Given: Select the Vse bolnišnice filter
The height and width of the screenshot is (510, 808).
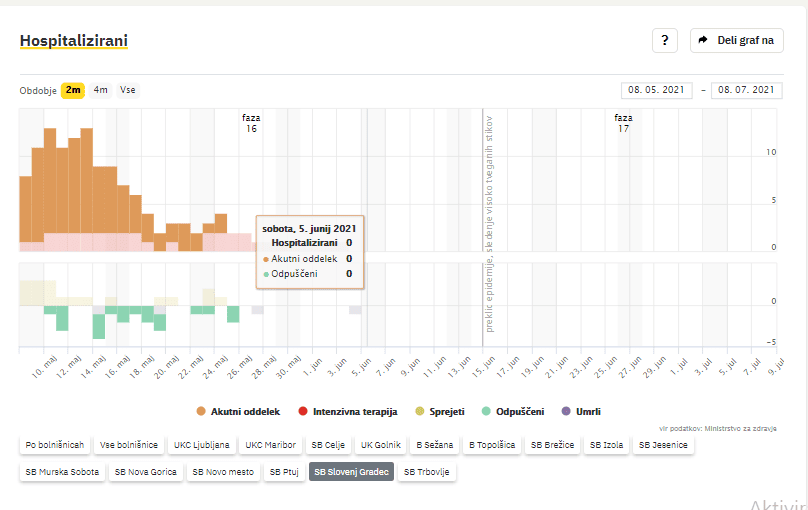Looking at the screenshot, I should pyautogui.click(x=128, y=444).
